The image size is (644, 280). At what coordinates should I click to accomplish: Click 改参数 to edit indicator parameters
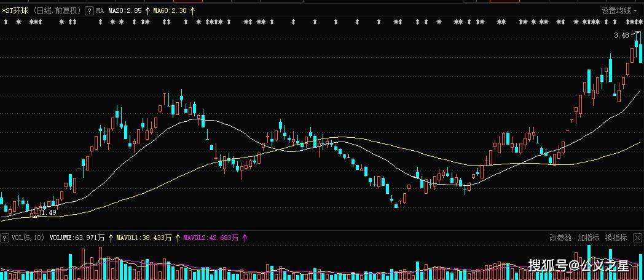point(560,238)
